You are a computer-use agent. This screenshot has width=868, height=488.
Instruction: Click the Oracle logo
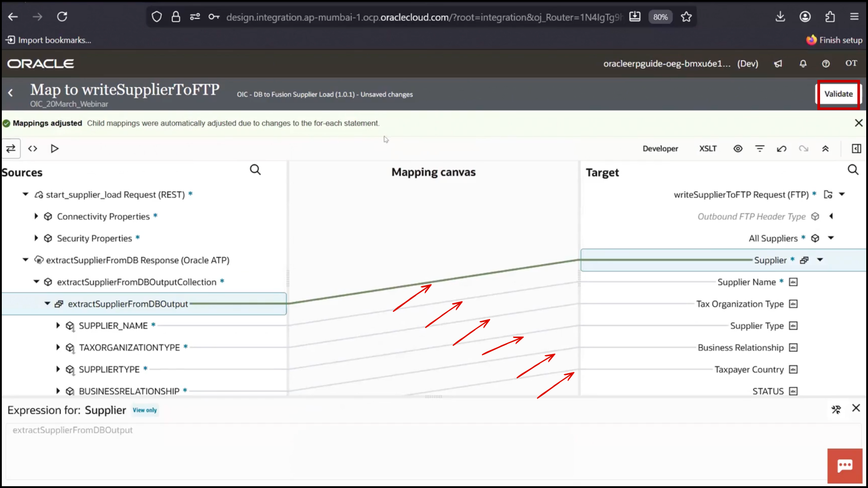41,64
